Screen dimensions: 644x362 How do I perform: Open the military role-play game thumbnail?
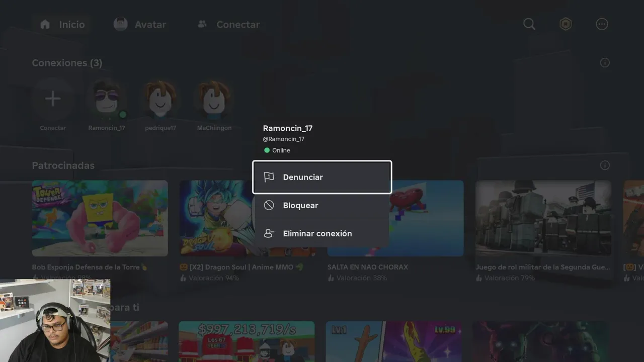(x=543, y=218)
